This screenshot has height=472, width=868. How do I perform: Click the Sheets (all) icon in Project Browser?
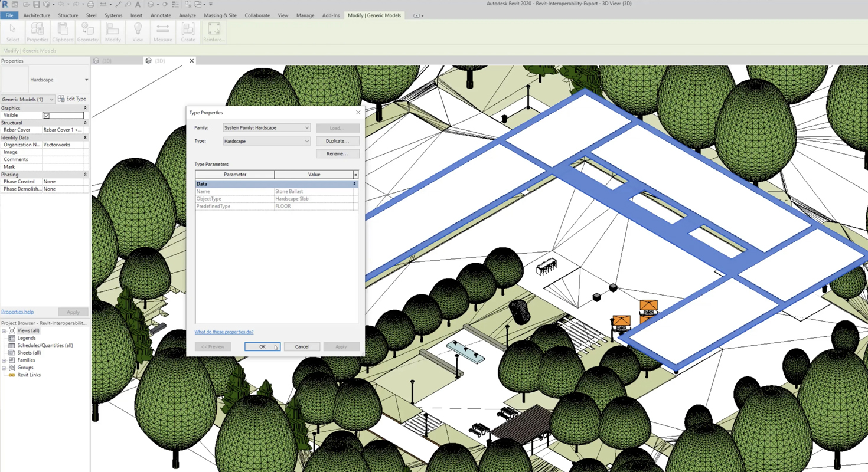click(12, 353)
